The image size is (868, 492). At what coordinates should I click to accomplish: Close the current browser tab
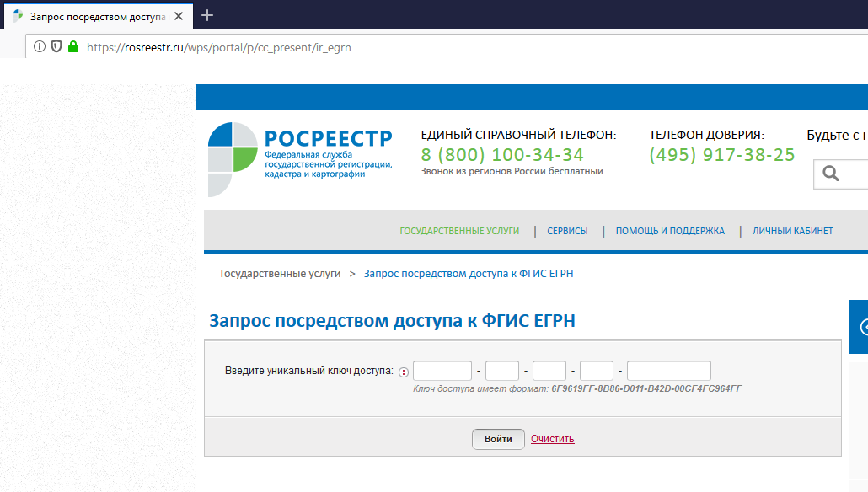[x=179, y=16]
